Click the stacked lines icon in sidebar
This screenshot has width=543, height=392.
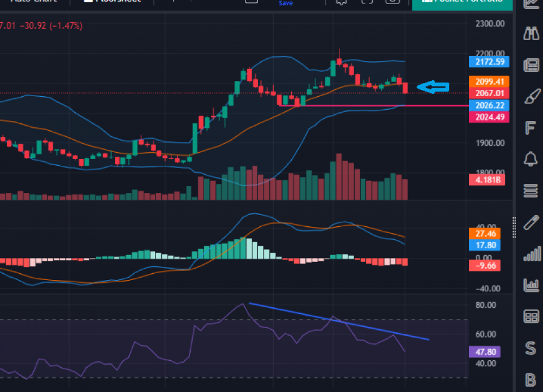point(531,191)
